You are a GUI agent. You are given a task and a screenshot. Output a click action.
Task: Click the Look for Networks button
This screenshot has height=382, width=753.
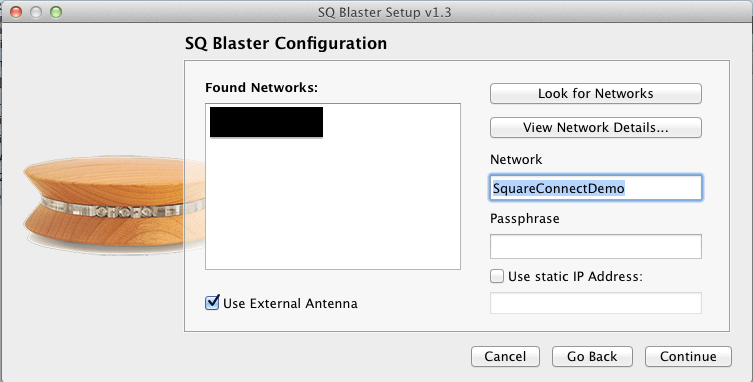pyautogui.click(x=595, y=93)
